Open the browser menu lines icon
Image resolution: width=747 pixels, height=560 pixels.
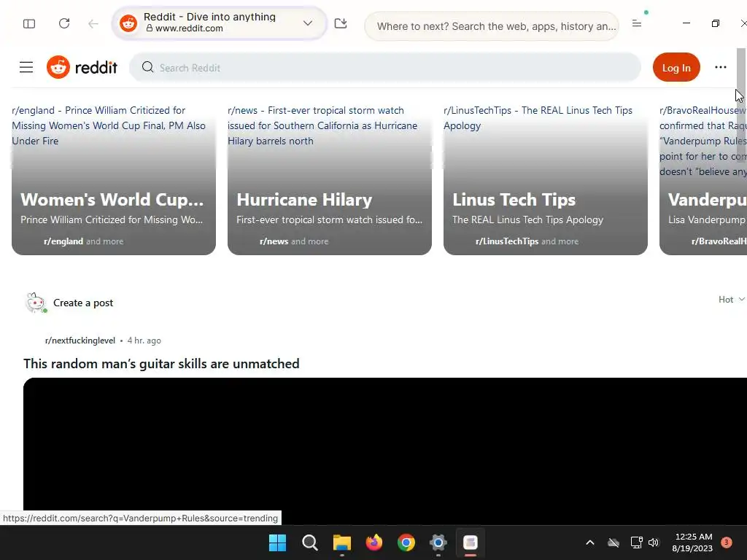636,23
